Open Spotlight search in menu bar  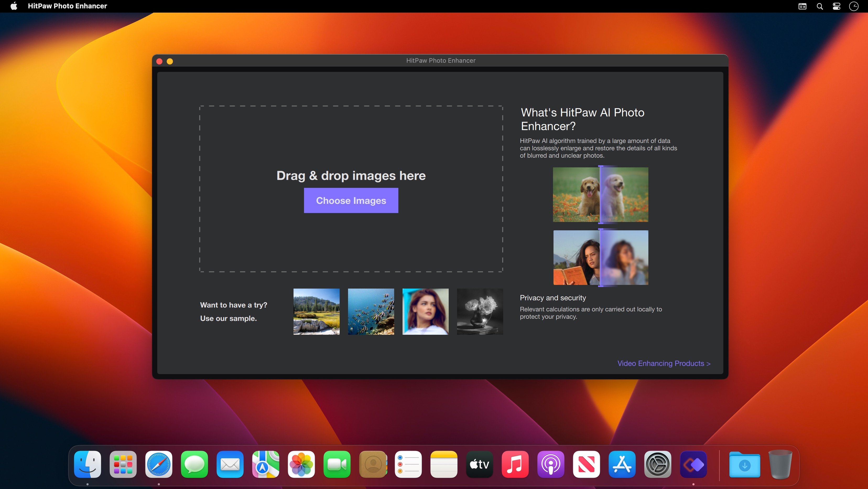pos(820,7)
